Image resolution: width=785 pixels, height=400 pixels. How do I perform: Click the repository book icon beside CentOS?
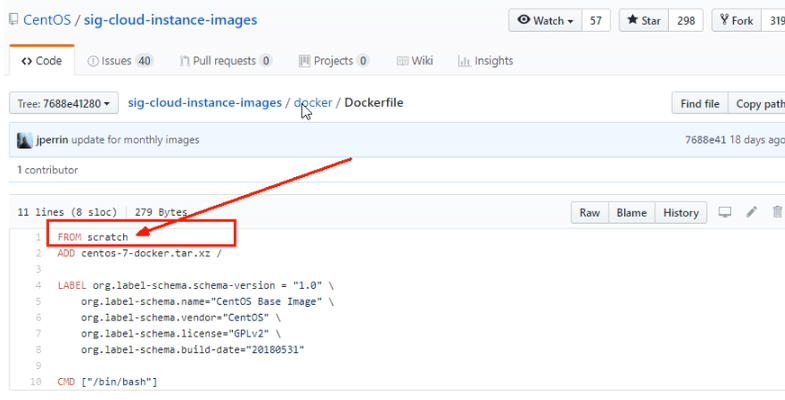[14, 20]
